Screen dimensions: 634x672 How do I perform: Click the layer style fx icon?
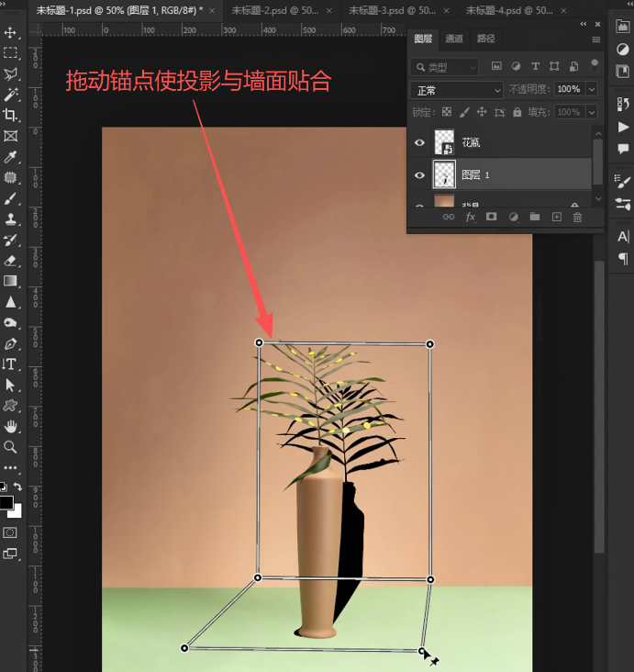pos(471,217)
